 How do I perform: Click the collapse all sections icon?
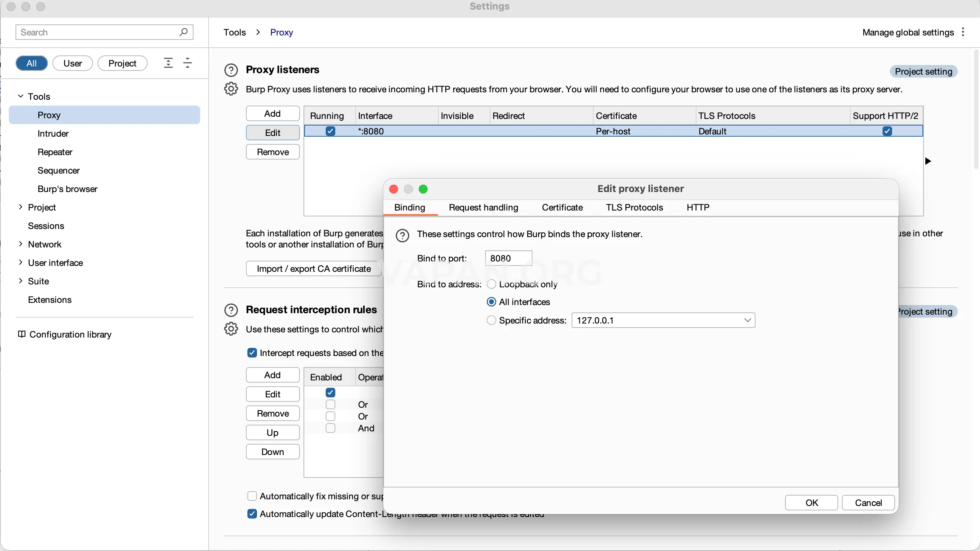tap(188, 63)
